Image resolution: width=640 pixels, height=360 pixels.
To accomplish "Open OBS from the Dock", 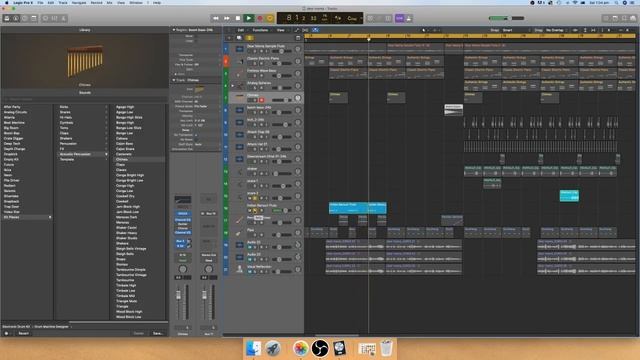I will click(x=320, y=349).
